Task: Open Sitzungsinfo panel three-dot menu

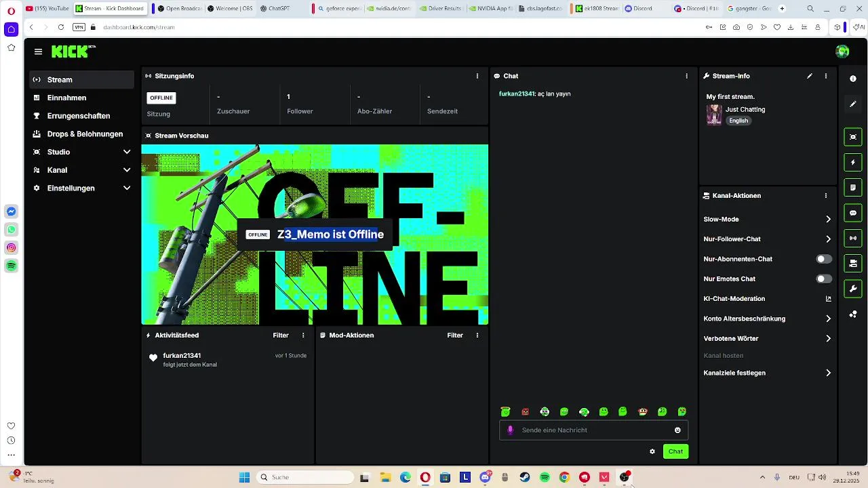Action: (x=477, y=76)
